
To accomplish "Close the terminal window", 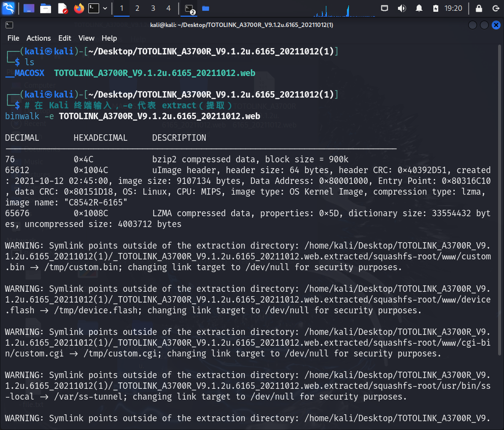I will tap(496, 25).
